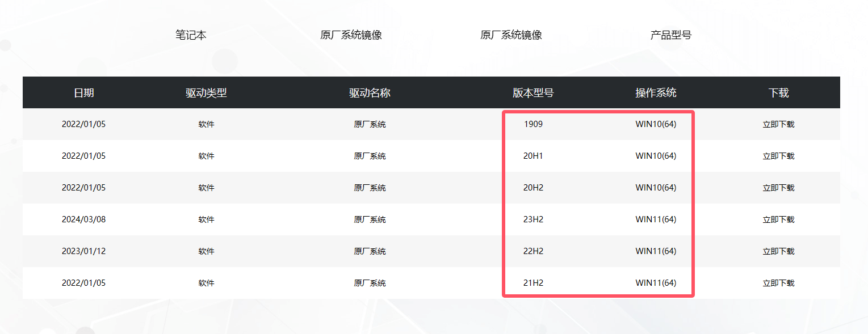Download the 20H2 WIN10 image

coord(778,188)
